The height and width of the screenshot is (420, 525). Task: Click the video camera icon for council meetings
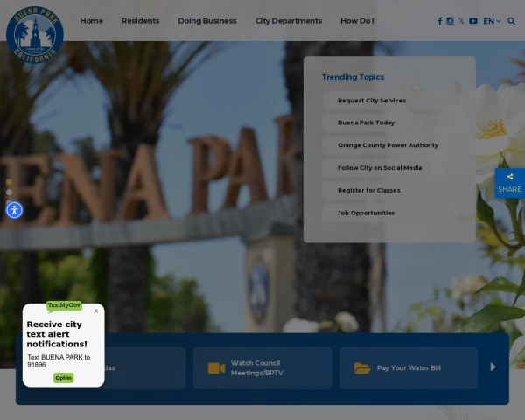[x=217, y=368]
